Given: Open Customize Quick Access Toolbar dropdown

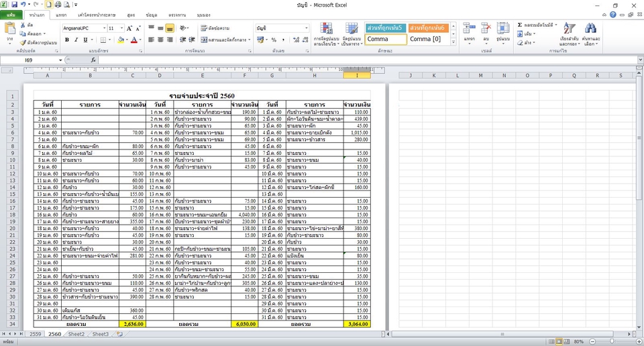Looking at the screenshot, I should pos(76,5).
